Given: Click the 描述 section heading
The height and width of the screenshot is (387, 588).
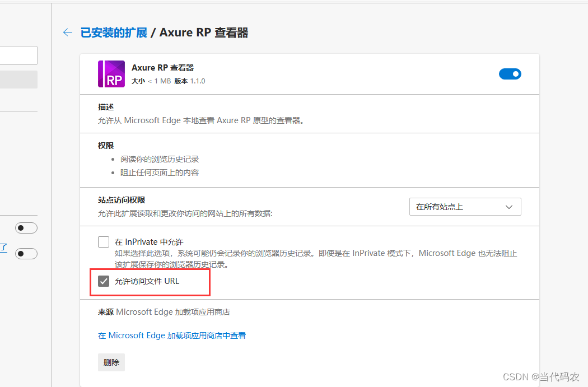Looking at the screenshot, I should (x=106, y=107).
